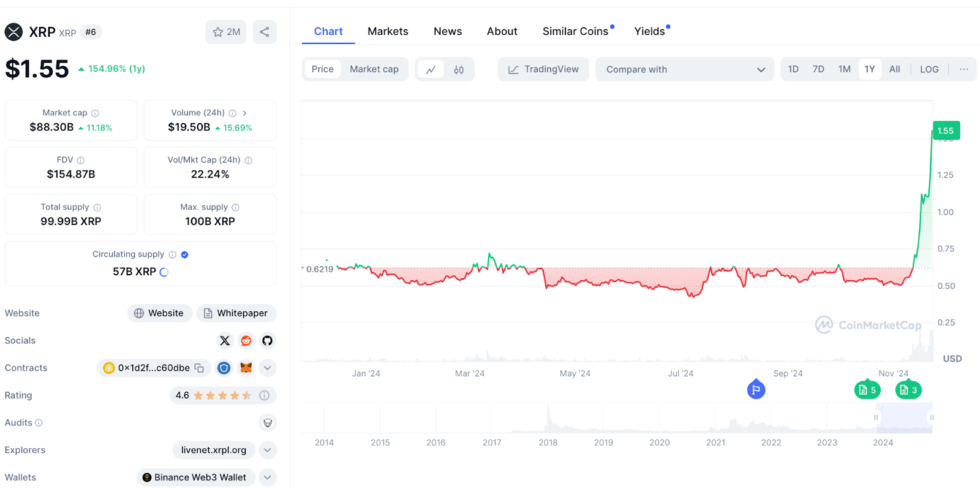Copy the contract address 0x1d2f...c60dbe
This screenshot has height=488, width=980.
pos(199,368)
